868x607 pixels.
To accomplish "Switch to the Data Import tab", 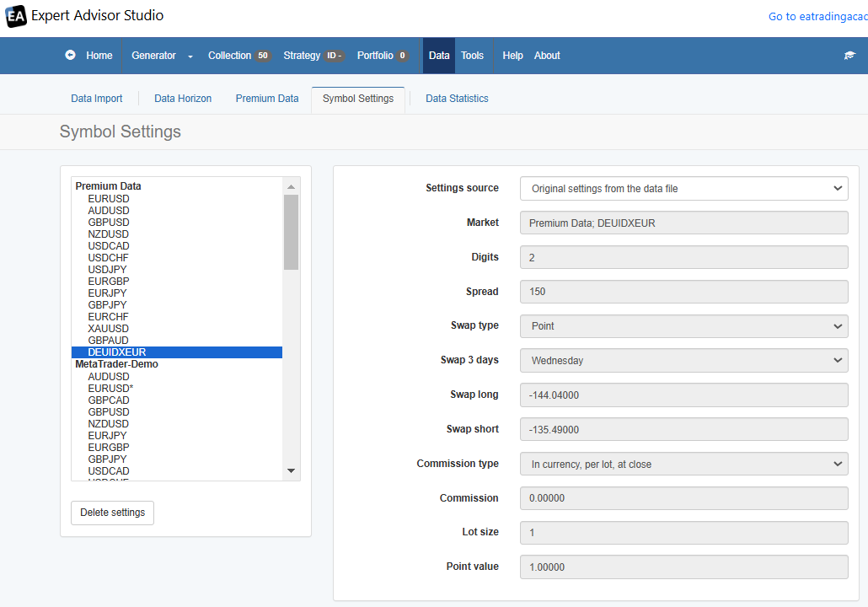I will (x=96, y=99).
